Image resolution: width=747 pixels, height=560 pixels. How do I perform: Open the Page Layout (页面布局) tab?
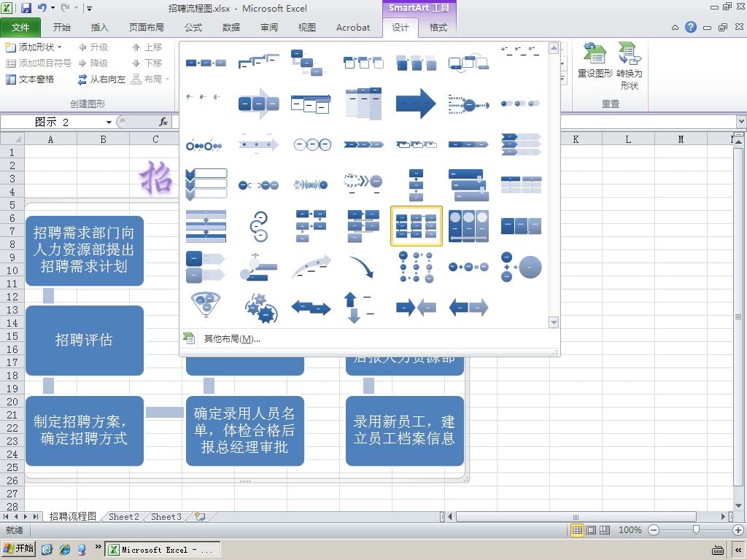pos(146,28)
